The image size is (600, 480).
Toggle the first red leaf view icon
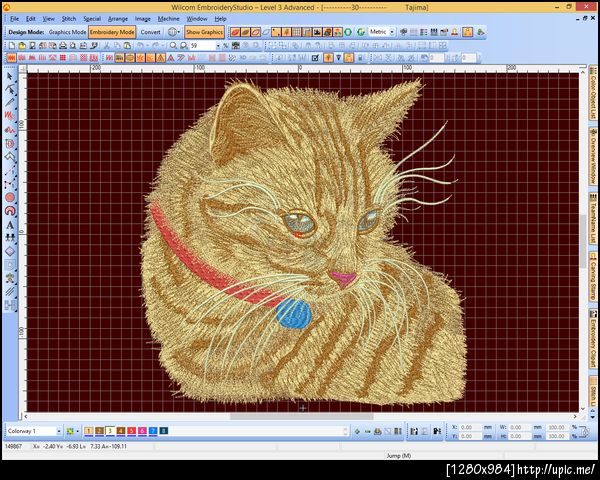[x=235, y=32]
